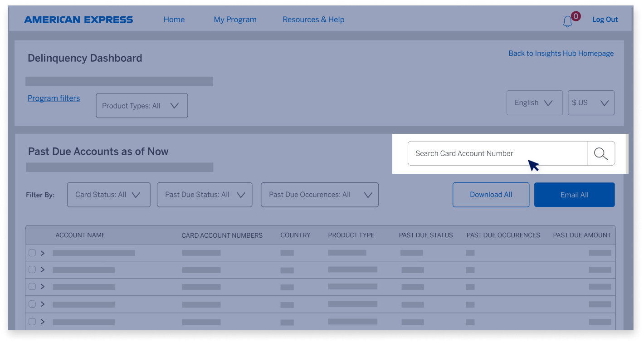Open the Past Due Occurences filter
644x343 pixels.
point(319,195)
